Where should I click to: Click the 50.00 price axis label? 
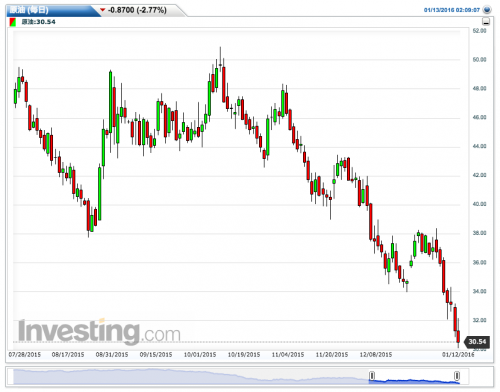(479, 60)
